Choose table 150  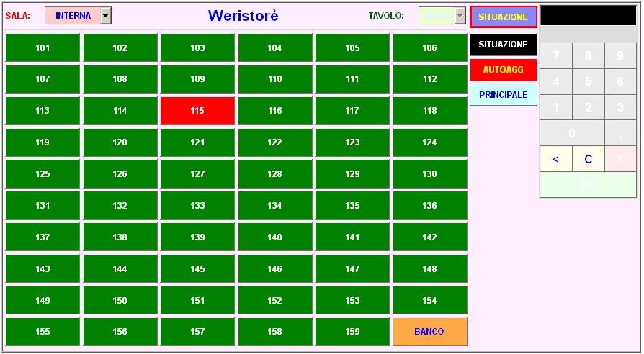(120, 300)
